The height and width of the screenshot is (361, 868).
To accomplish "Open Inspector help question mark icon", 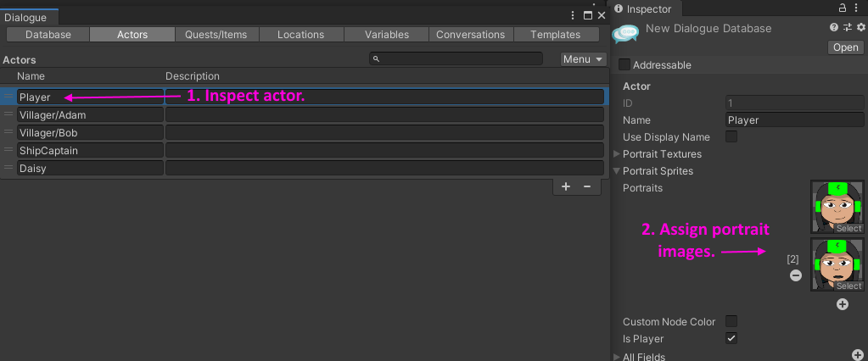I will (x=834, y=27).
